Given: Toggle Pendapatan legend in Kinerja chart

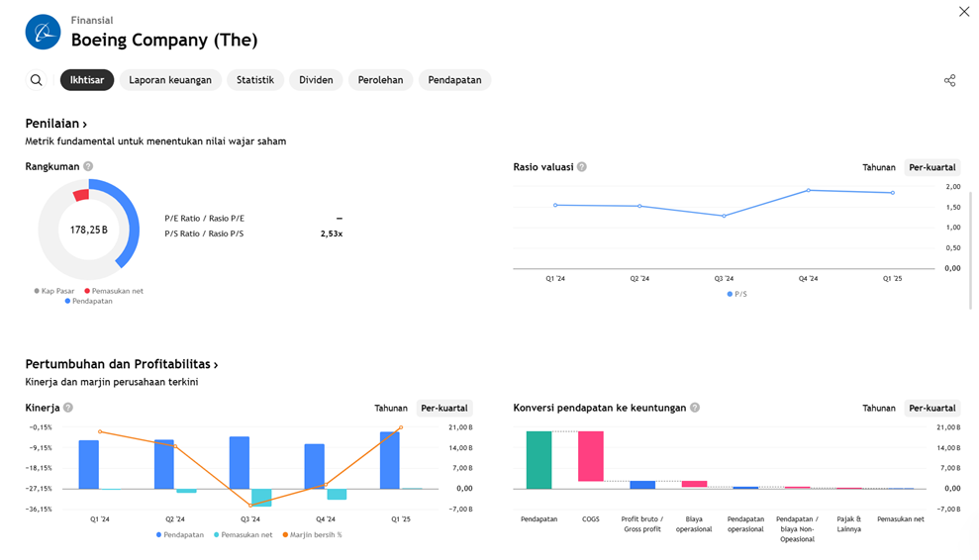Looking at the screenshot, I should (180, 535).
